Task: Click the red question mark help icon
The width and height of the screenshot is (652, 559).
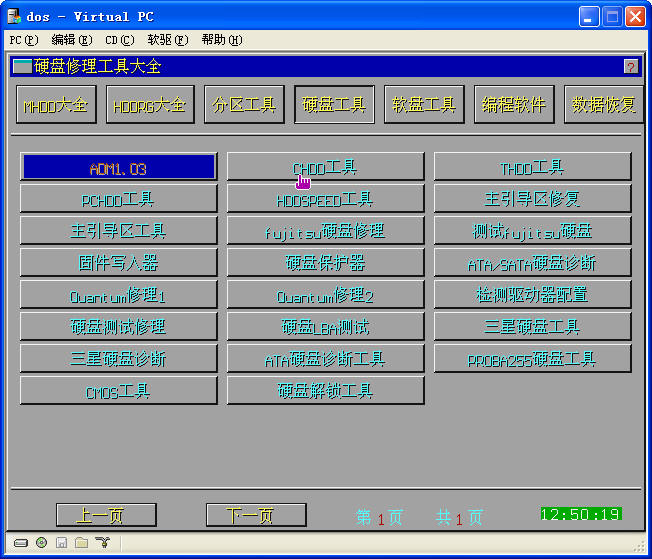Action: 631,67
